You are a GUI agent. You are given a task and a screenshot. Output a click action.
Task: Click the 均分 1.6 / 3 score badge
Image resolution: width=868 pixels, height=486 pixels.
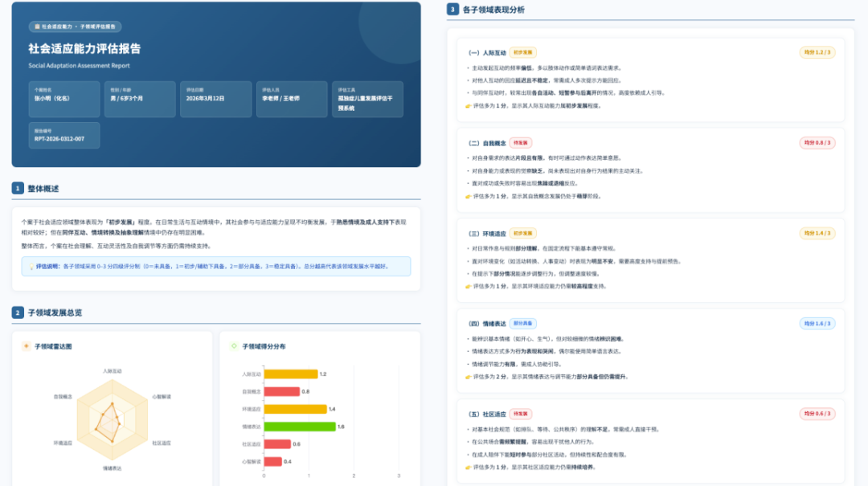click(817, 323)
